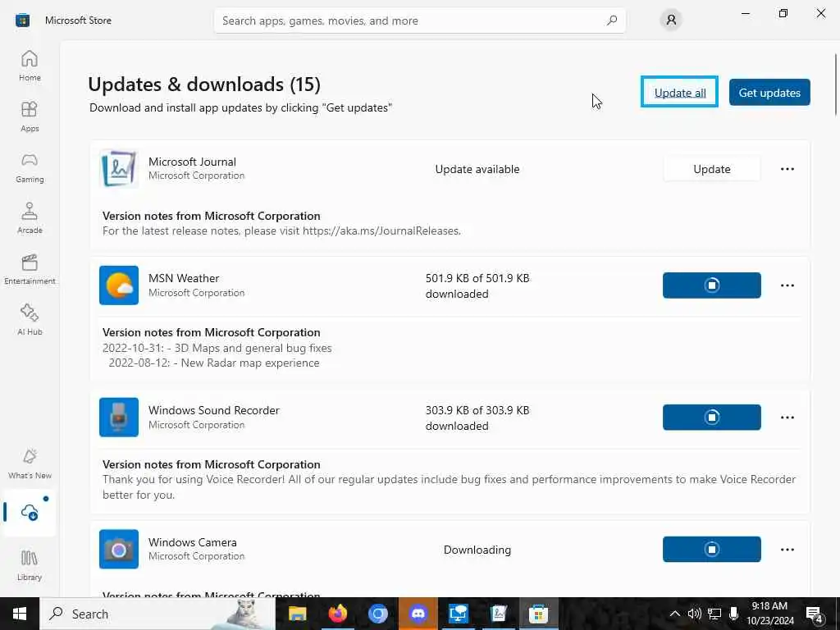This screenshot has height=630, width=840.
Task: Open Discord from the taskbar
Action: [x=418, y=614]
